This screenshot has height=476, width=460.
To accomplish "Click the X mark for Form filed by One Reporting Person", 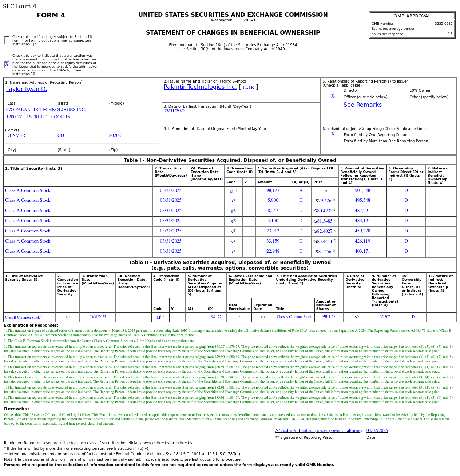I will (x=333, y=134).
